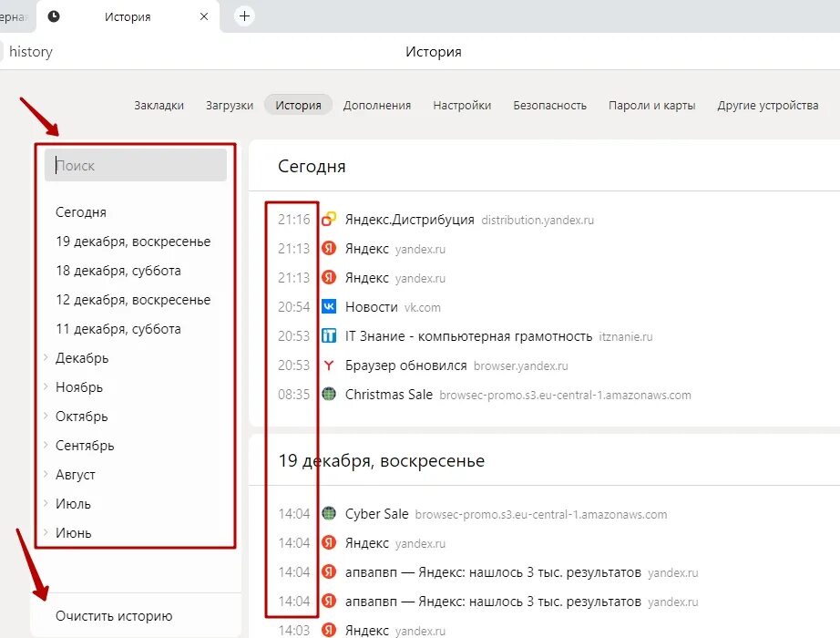840x638 pixels.
Task: Select 12 декабря, воскресенье in the sidebar
Action: [x=133, y=300]
